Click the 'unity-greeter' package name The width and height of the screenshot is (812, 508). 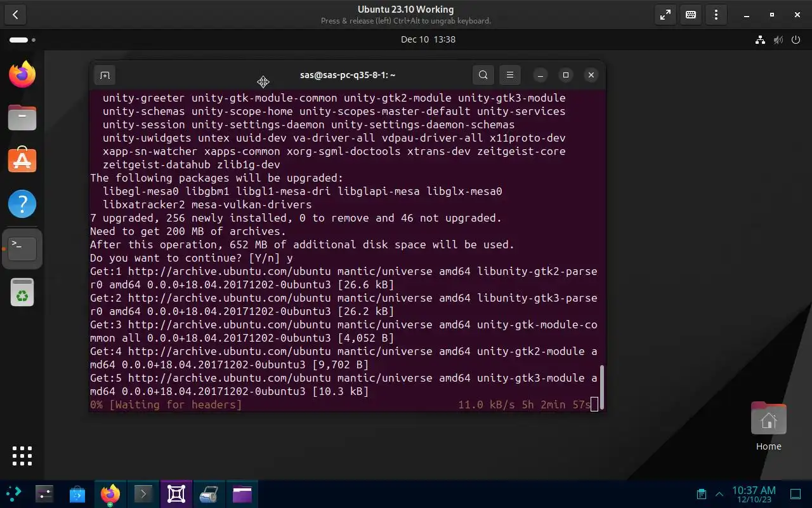[x=143, y=98]
